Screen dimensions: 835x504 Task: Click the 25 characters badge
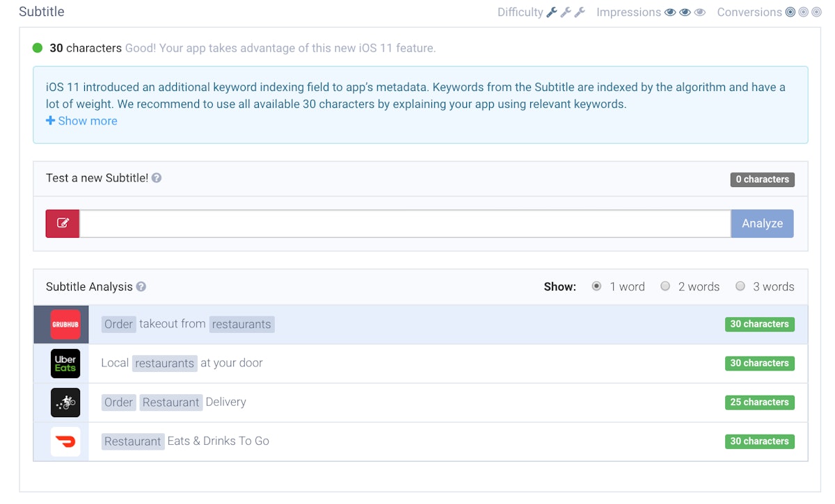click(759, 403)
